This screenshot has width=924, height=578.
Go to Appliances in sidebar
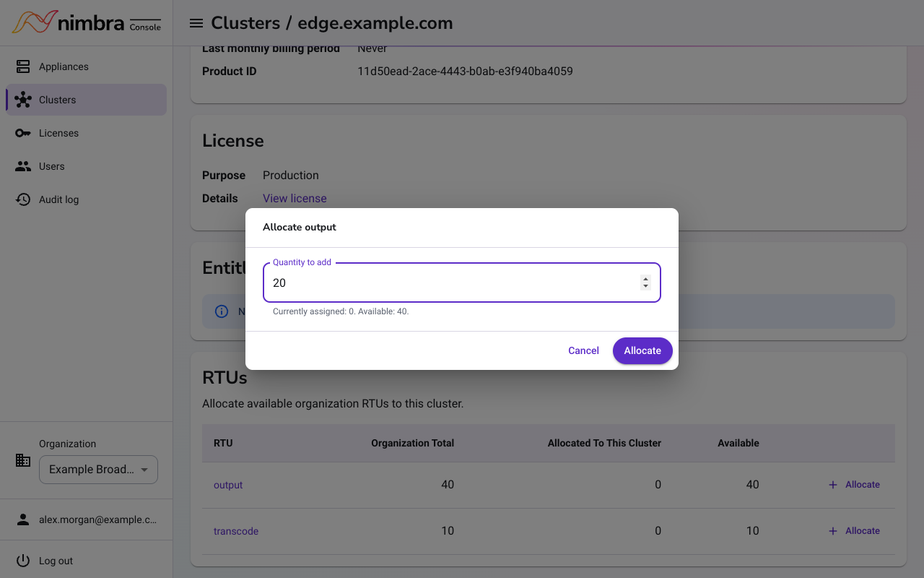point(87,66)
